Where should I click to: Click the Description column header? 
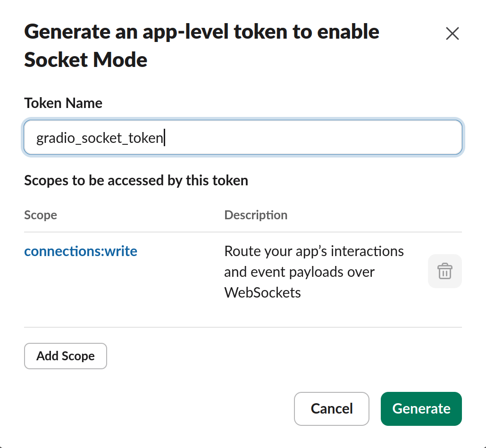click(x=256, y=215)
